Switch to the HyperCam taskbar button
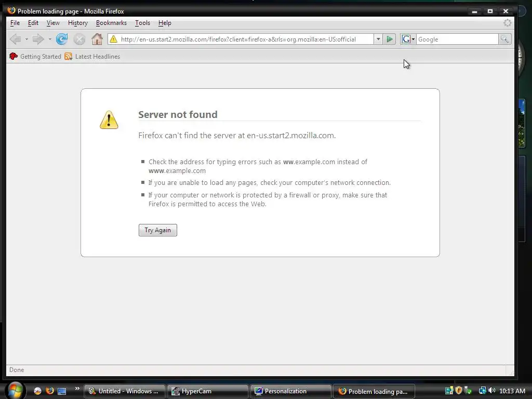 pyautogui.click(x=208, y=391)
